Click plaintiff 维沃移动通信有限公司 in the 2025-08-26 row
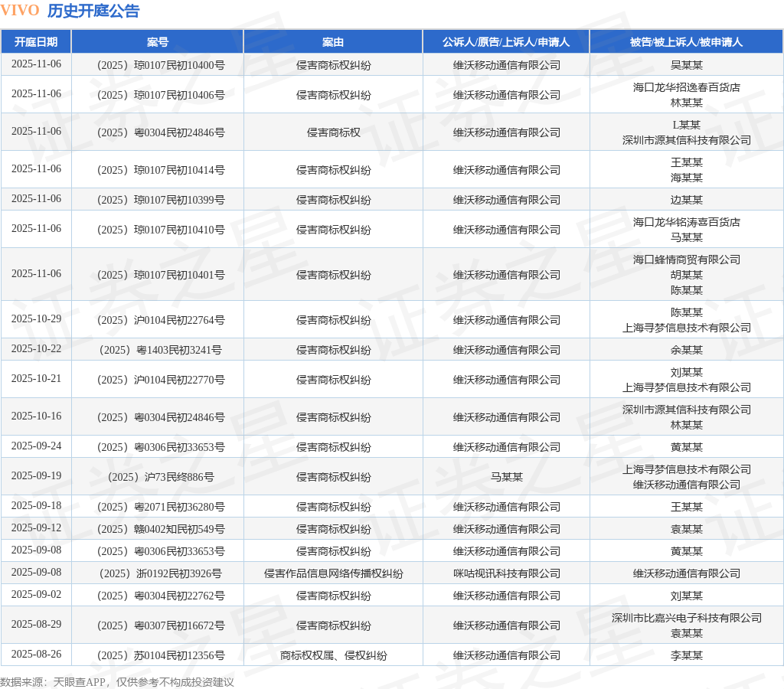This screenshot has height=689, width=784. click(x=507, y=655)
